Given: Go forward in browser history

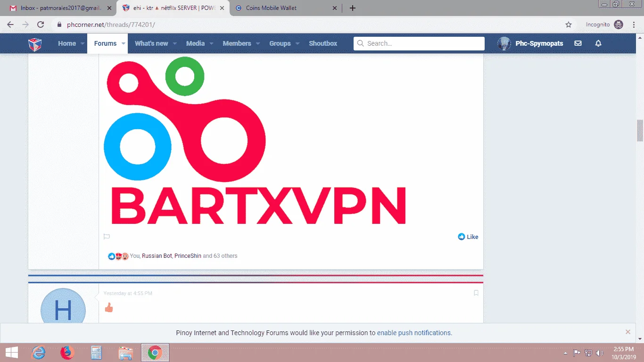Looking at the screenshot, I should point(25,25).
